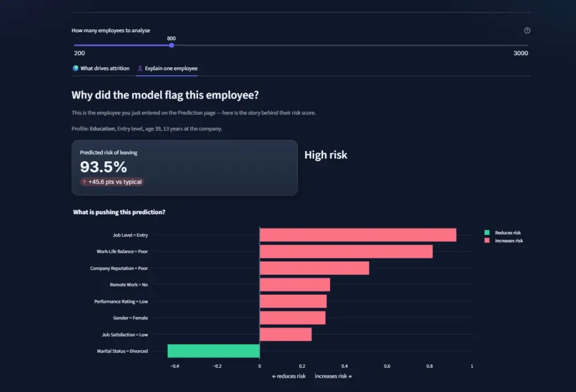The image size is (576, 392).
Task: Toggle Reduces risk legend entry
Action: tap(502, 233)
